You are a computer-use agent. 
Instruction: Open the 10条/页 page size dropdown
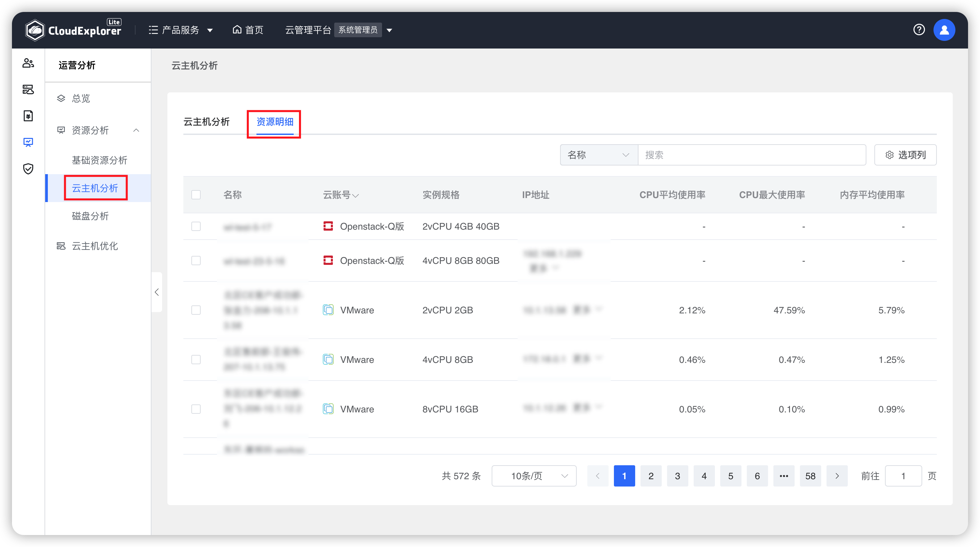534,476
